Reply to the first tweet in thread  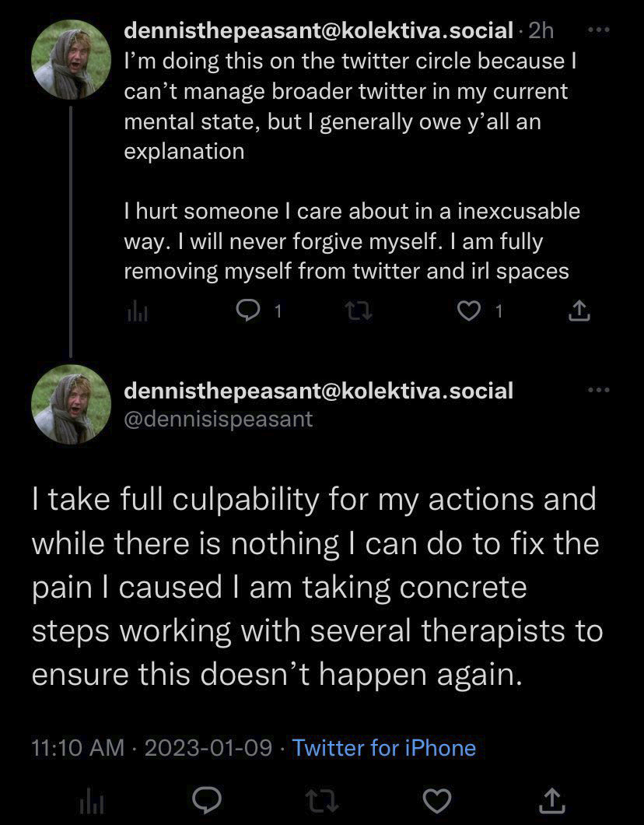click(247, 311)
